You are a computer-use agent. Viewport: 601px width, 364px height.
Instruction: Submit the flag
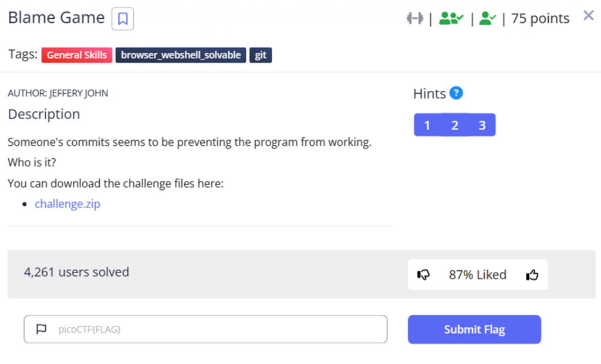point(474,329)
